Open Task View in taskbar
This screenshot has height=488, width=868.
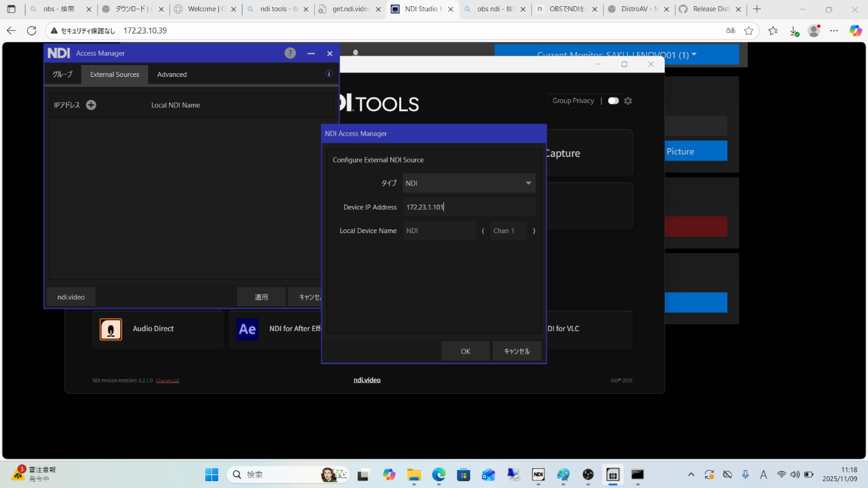[363, 475]
